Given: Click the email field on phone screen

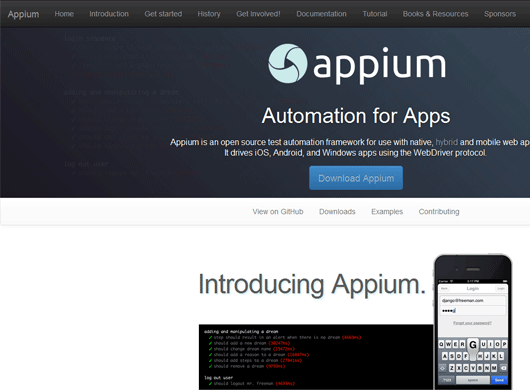Looking at the screenshot, I should coord(473,300).
